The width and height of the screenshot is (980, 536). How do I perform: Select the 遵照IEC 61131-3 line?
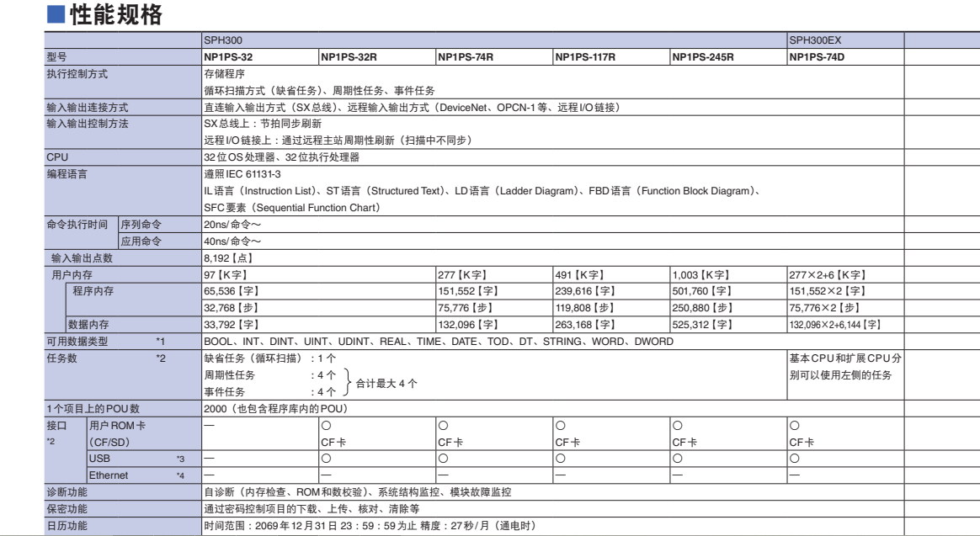click(x=242, y=174)
